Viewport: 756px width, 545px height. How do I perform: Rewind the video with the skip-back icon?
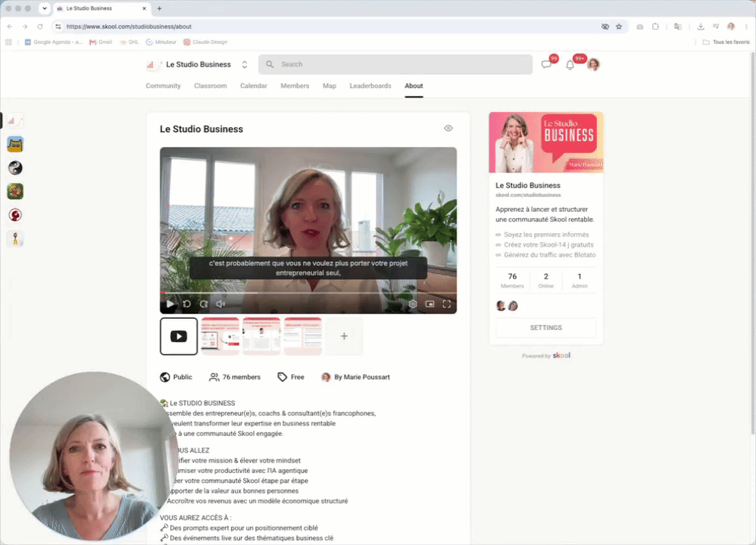pyautogui.click(x=186, y=304)
